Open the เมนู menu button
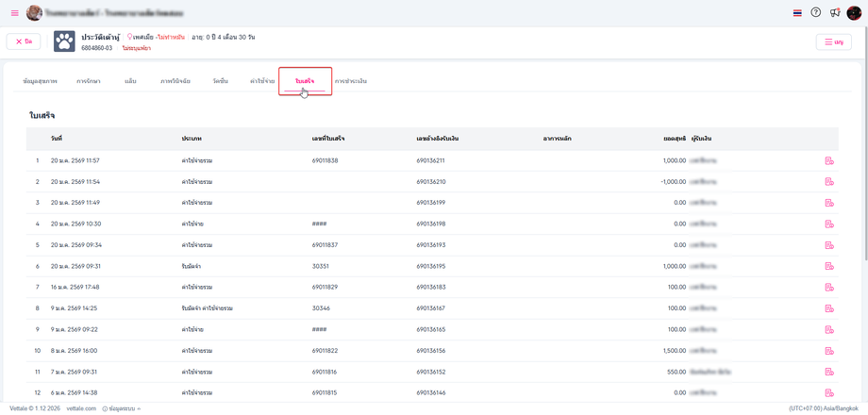This screenshot has width=868, height=415. (834, 42)
